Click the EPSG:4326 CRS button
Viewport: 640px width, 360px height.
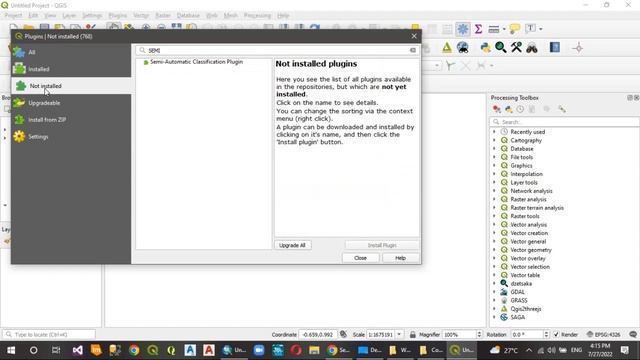[x=603, y=334]
